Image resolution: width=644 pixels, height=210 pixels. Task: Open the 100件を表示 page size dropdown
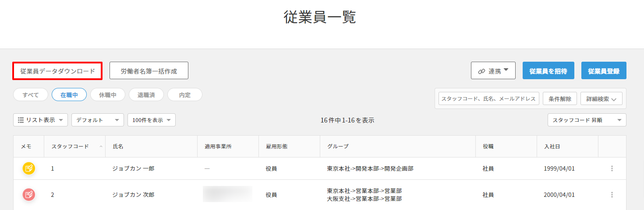151,120
